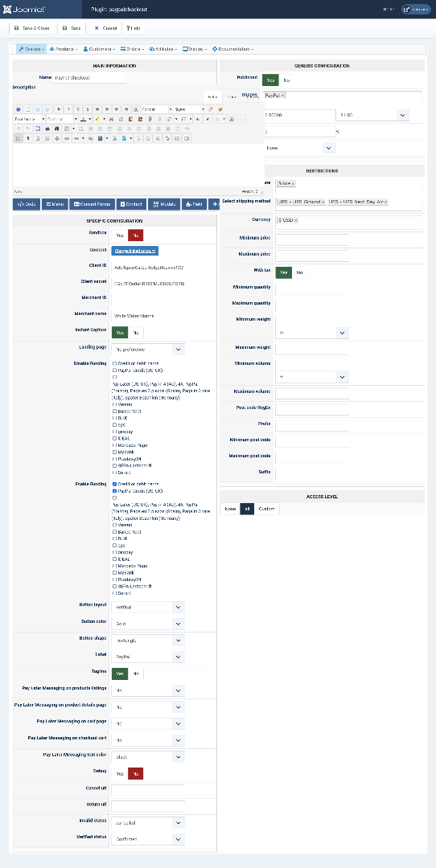Click the Save button
Image resolution: width=436 pixels, height=868 pixels.
point(72,27)
